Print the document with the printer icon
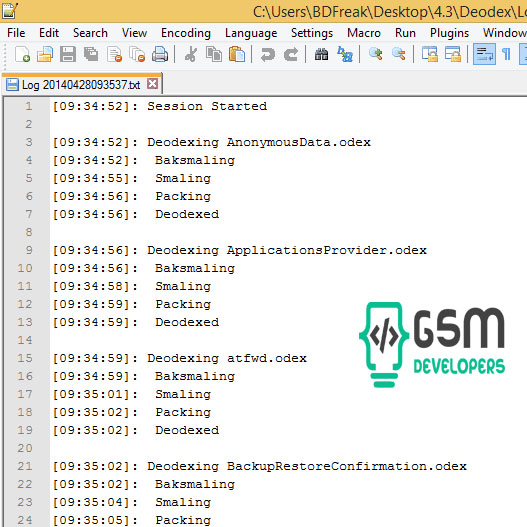 coord(160,54)
